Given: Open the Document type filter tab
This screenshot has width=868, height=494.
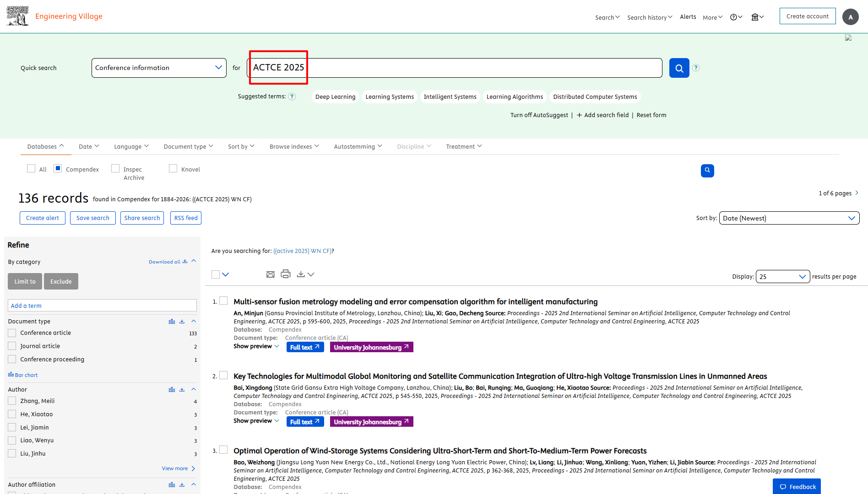Looking at the screenshot, I should coord(189,146).
